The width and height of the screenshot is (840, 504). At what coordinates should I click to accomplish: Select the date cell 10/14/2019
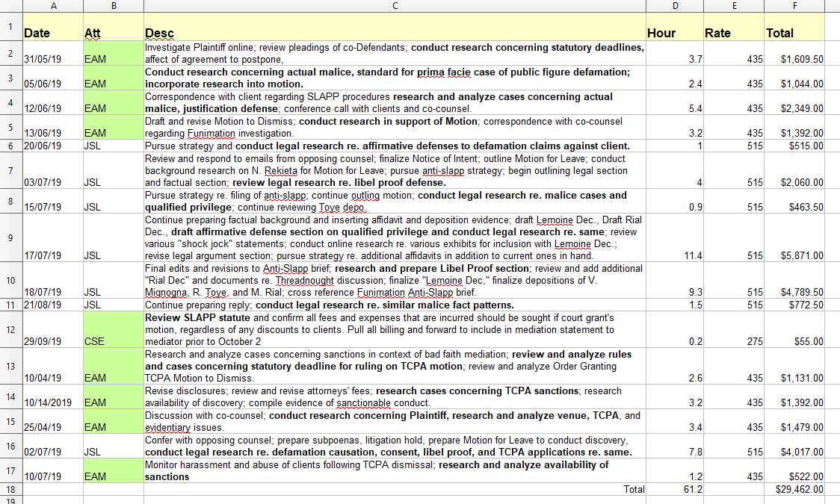[53, 397]
